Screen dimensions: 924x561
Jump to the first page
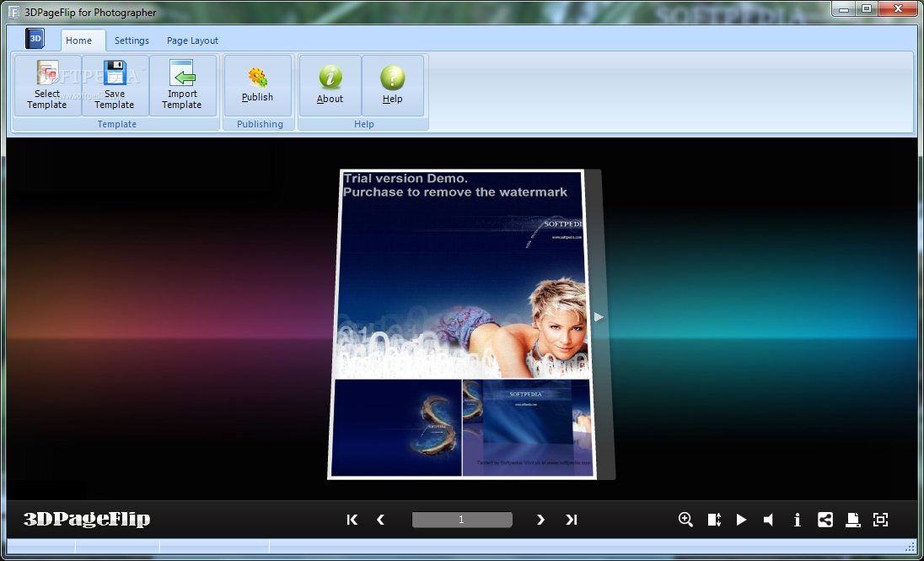352,520
